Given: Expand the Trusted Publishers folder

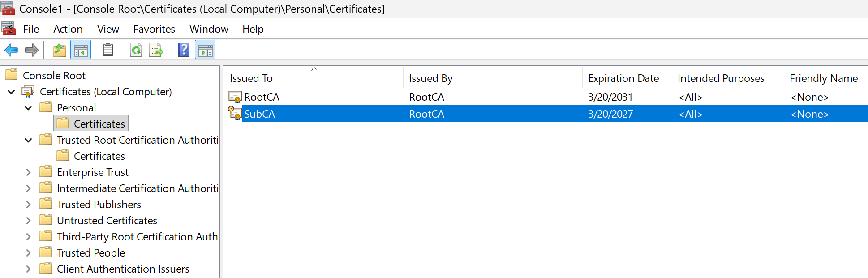Looking at the screenshot, I should 28,205.
